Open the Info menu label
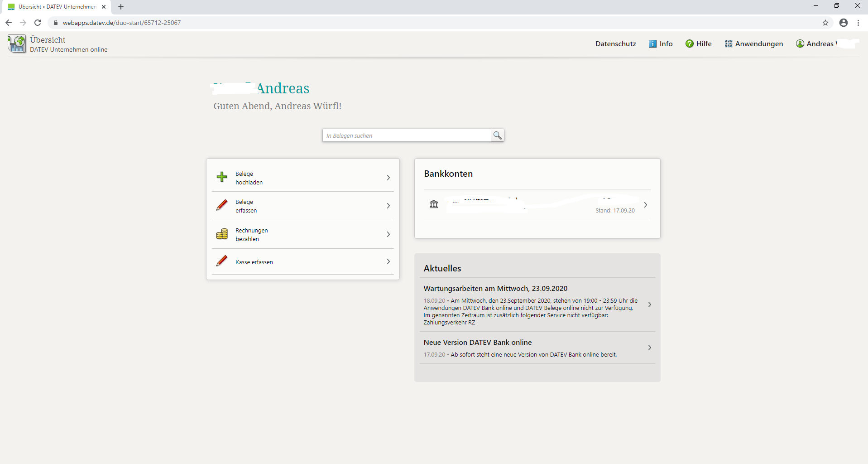Image resolution: width=868 pixels, height=464 pixels. point(666,44)
